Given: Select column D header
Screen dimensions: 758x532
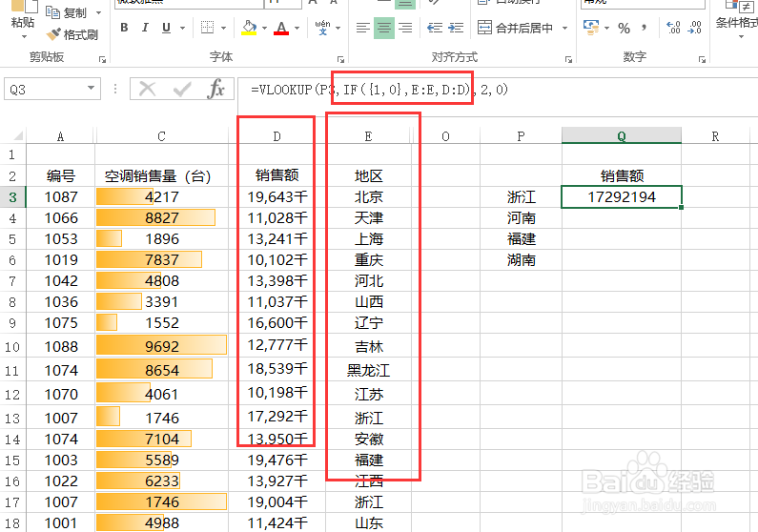Looking at the screenshot, I should pos(277,136).
